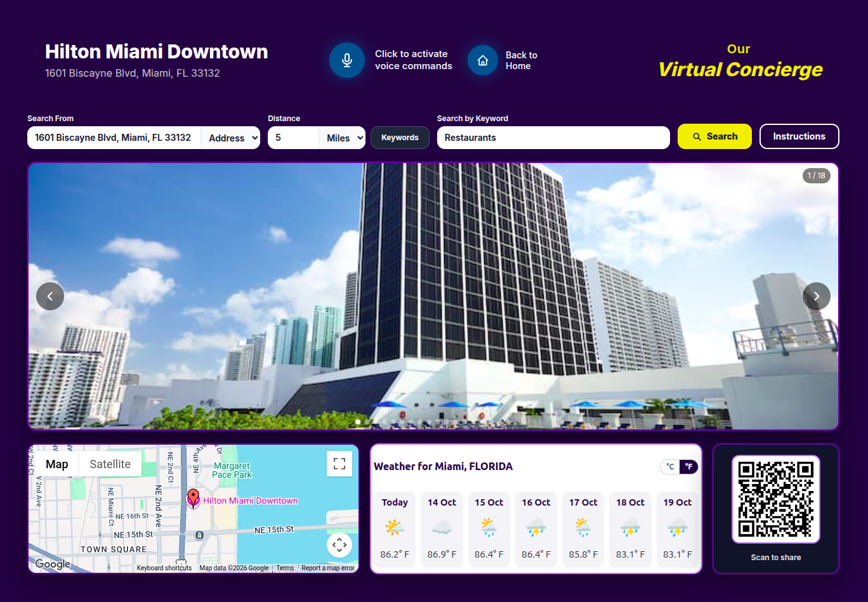Image resolution: width=868 pixels, height=602 pixels.
Task: Select the first carousel slide dot
Action: coord(358,422)
